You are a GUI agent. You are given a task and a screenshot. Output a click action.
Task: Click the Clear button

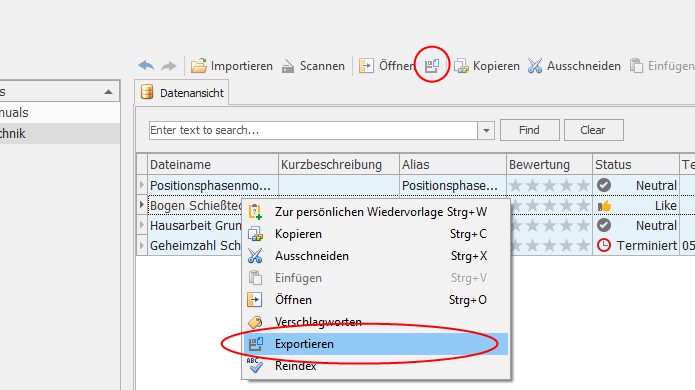pos(593,130)
